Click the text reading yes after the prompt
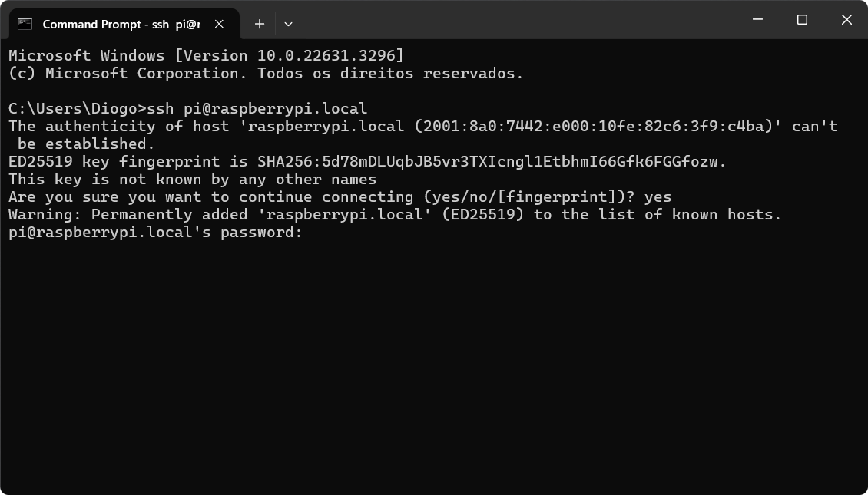Image resolution: width=868 pixels, height=495 pixels. [x=657, y=196]
